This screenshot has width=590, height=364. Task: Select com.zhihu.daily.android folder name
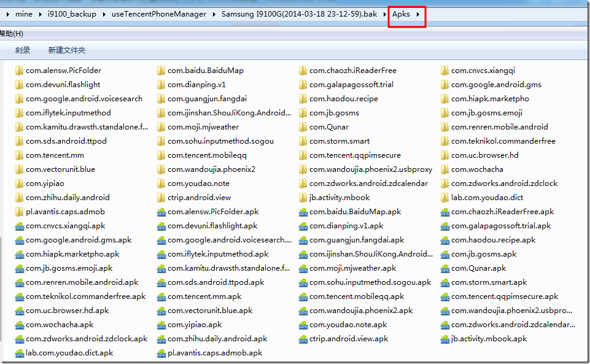point(68,198)
